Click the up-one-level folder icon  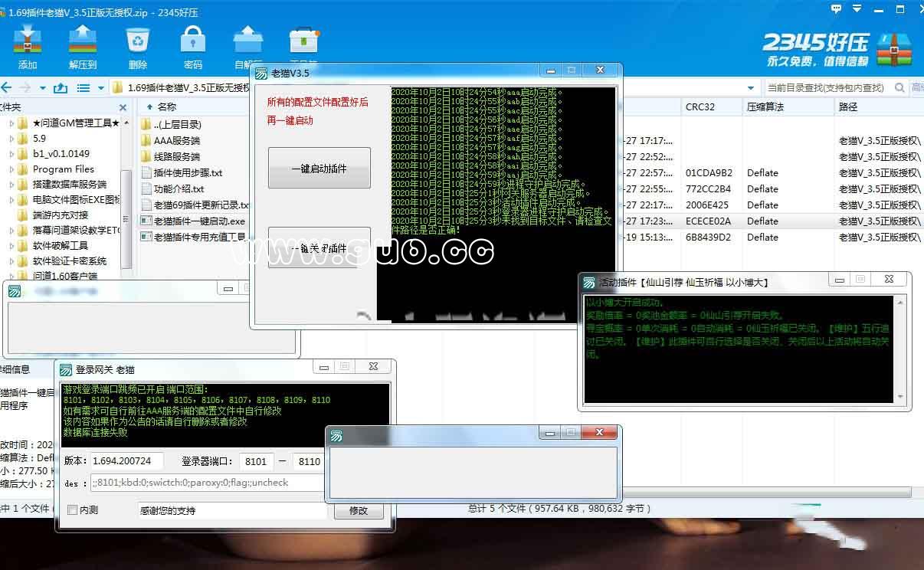[61, 87]
